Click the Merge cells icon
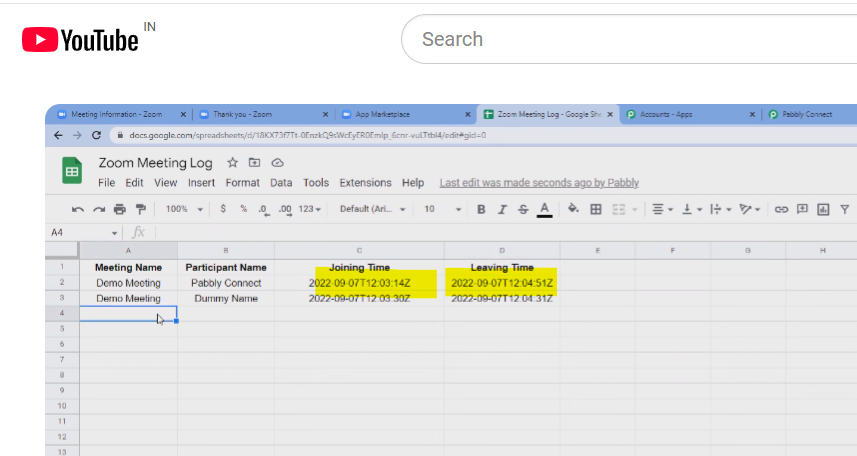 (618, 209)
